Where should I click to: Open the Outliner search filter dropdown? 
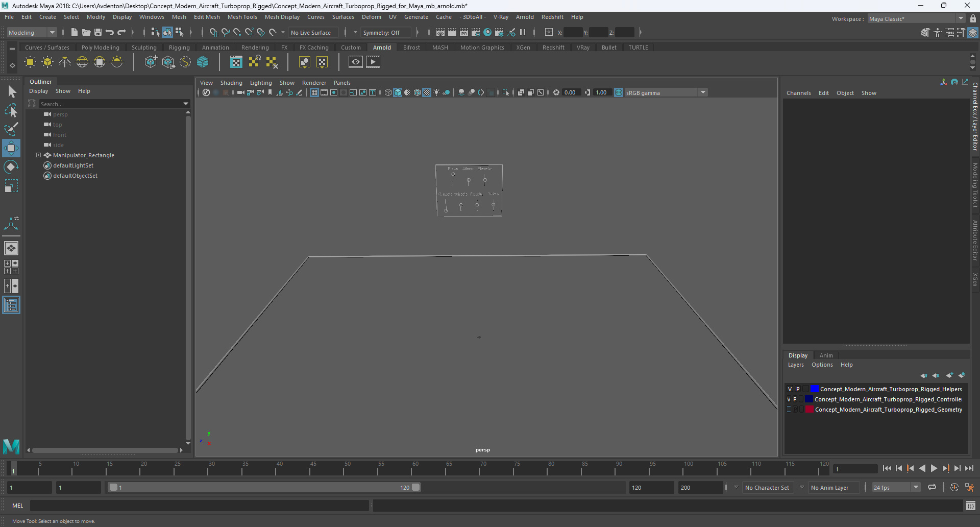(186, 104)
